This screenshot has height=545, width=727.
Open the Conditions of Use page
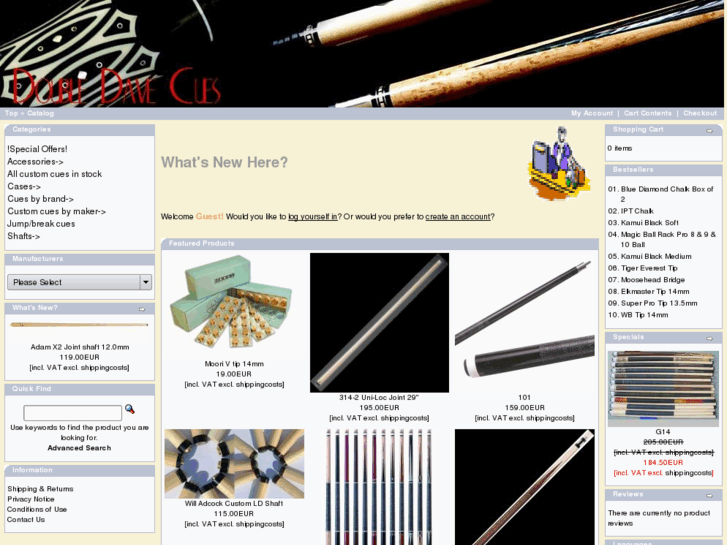click(37, 509)
